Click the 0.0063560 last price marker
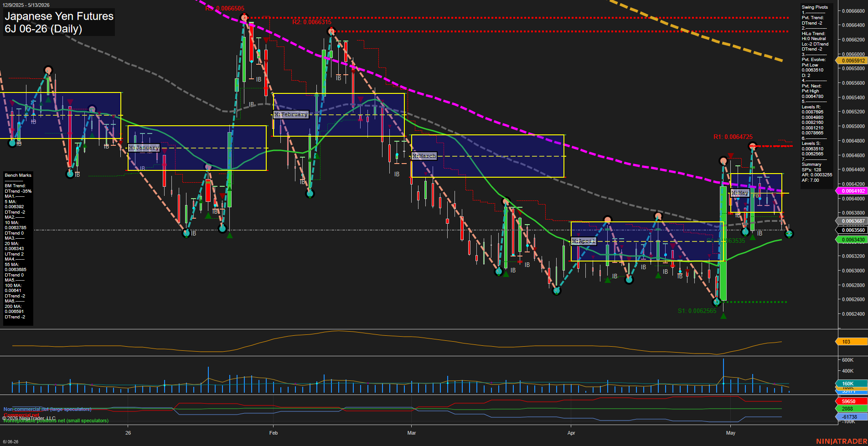The height and width of the screenshot is (446, 868). click(x=852, y=230)
